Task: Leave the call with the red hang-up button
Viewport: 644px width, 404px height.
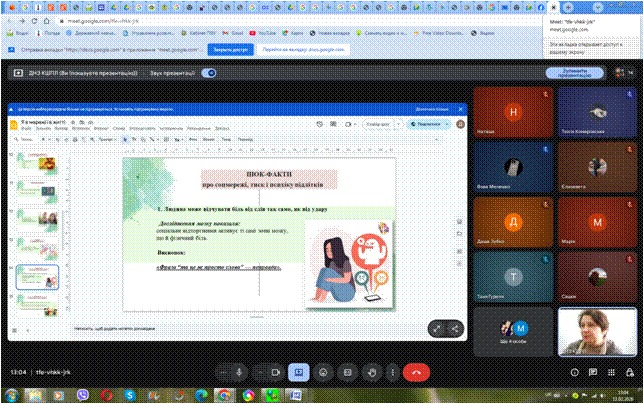Action: 417,371
